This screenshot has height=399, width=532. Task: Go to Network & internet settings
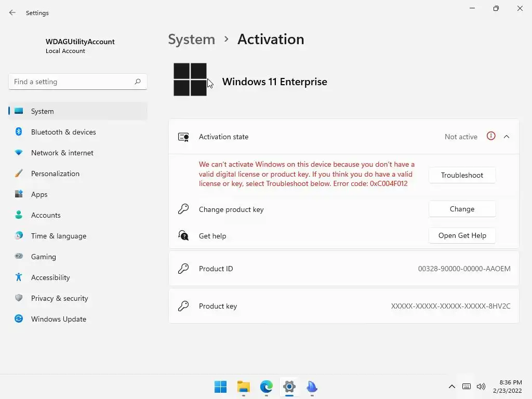click(78, 153)
